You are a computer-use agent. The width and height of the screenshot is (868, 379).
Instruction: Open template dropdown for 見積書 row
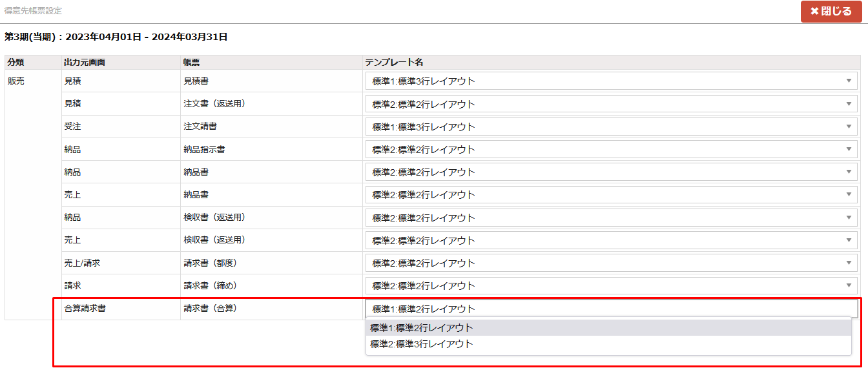point(611,81)
